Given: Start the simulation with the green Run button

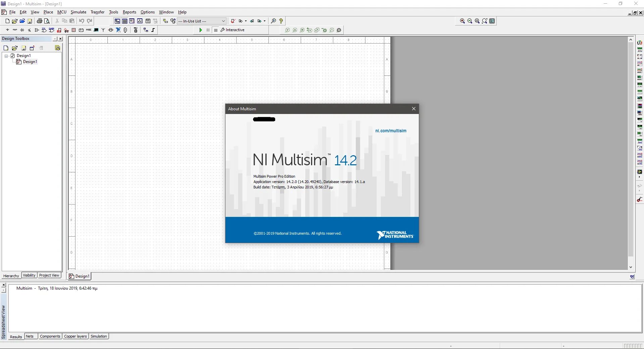Looking at the screenshot, I should pyautogui.click(x=201, y=30).
